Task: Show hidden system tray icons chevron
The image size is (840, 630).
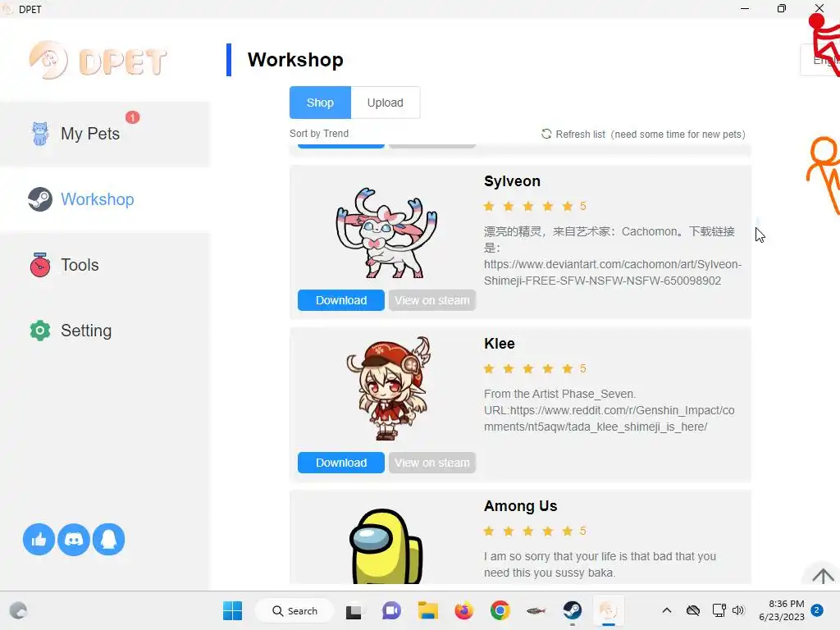Action: coord(666,610)
